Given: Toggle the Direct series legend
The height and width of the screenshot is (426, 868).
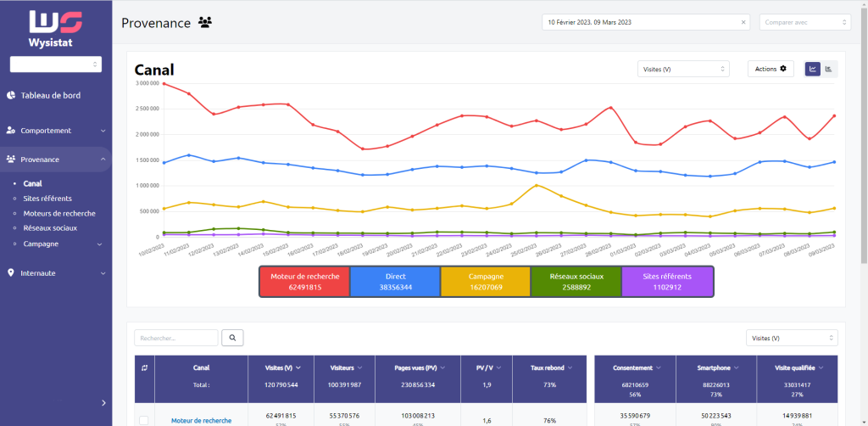Looking at the screenshot, I should pyautogui.click(x=394, y=282).
